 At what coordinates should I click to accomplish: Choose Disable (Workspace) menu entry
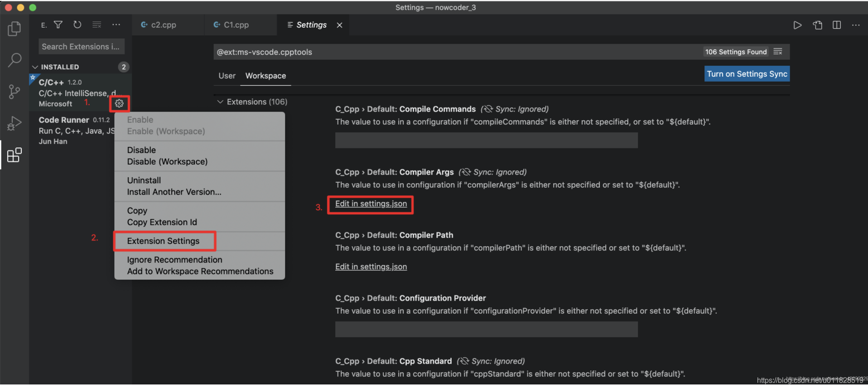[x=167, y=161]
